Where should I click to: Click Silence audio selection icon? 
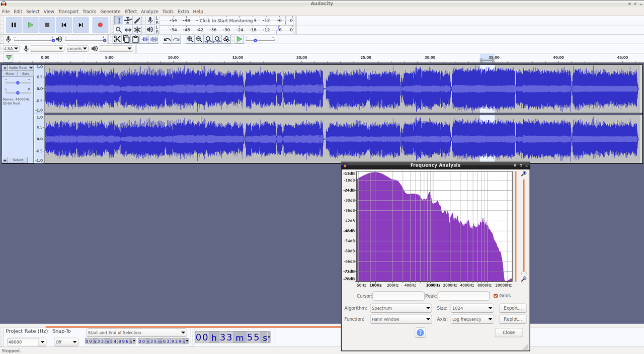point(154,39)
